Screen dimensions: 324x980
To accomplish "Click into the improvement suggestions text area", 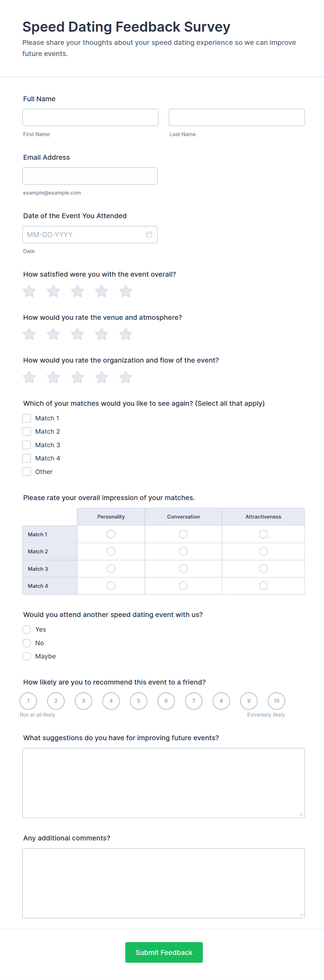I will pos(163,783).
